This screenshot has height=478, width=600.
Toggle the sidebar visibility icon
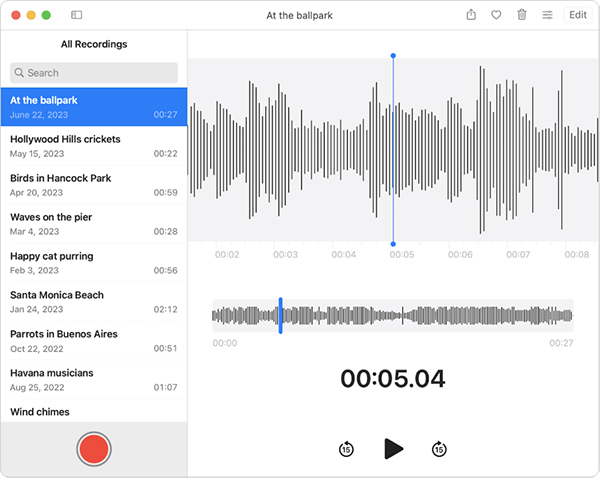tap(77, 15)
